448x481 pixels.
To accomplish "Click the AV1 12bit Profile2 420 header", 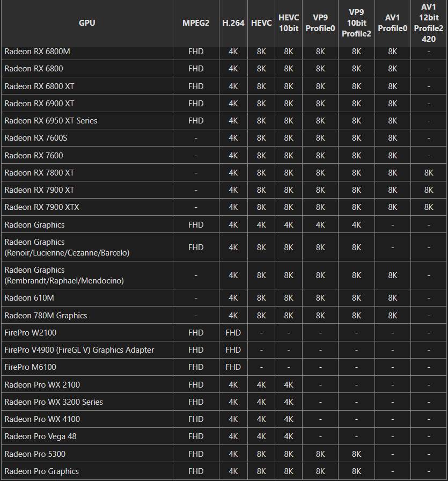I will (x=428, y=23).
